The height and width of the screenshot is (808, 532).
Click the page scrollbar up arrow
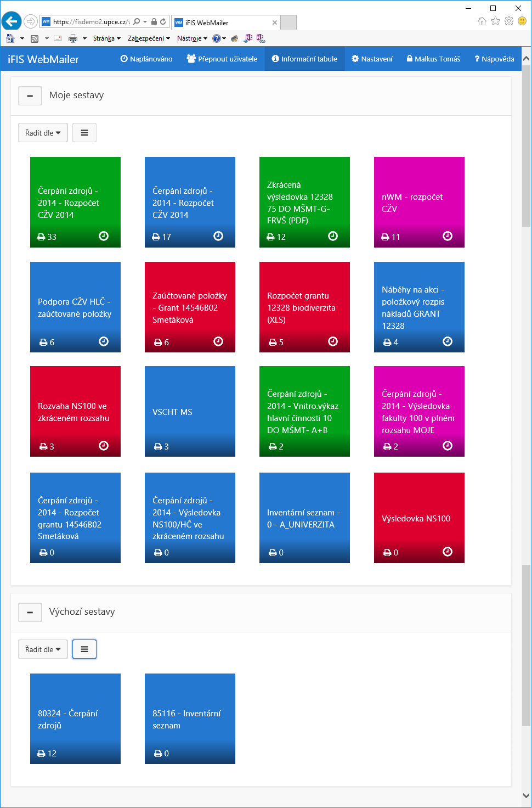(526, 58)
